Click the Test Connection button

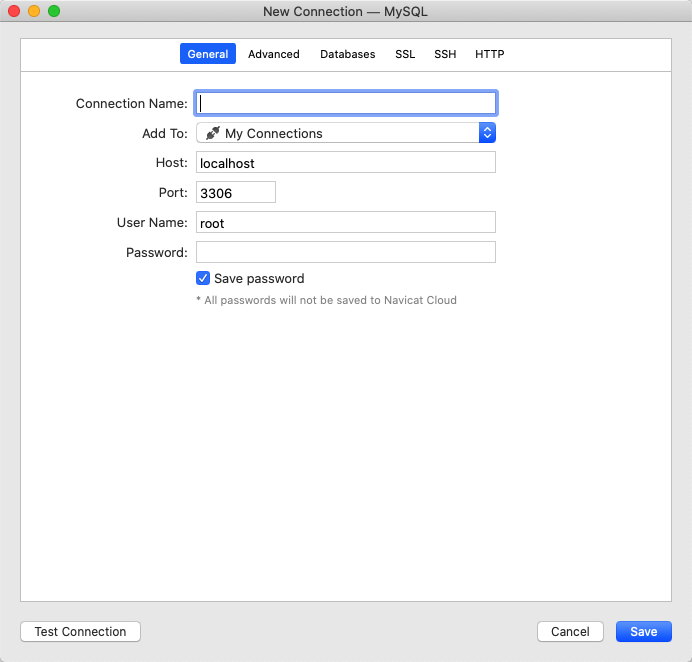pos(80,632)
